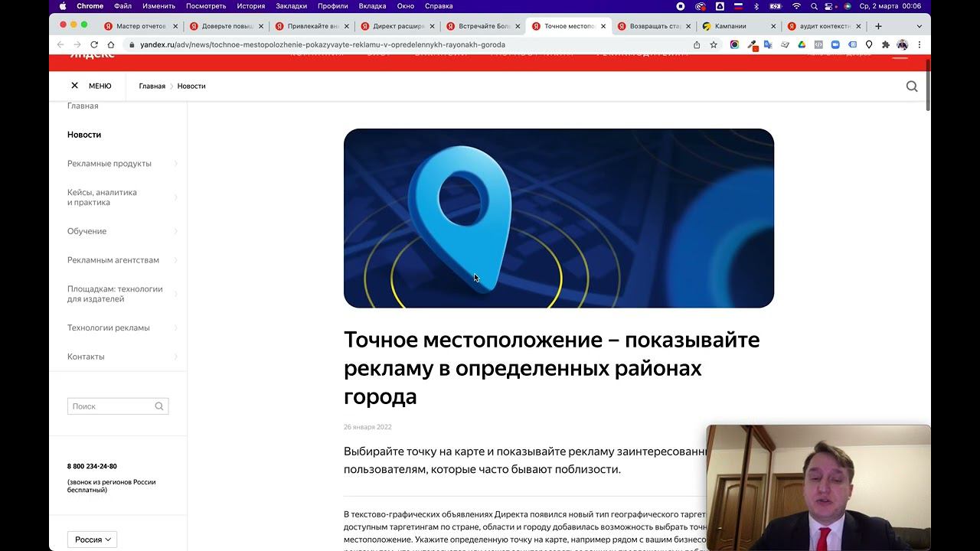Open the site search magnifier icon
The image size is (980, 551).
pos(912,86)
